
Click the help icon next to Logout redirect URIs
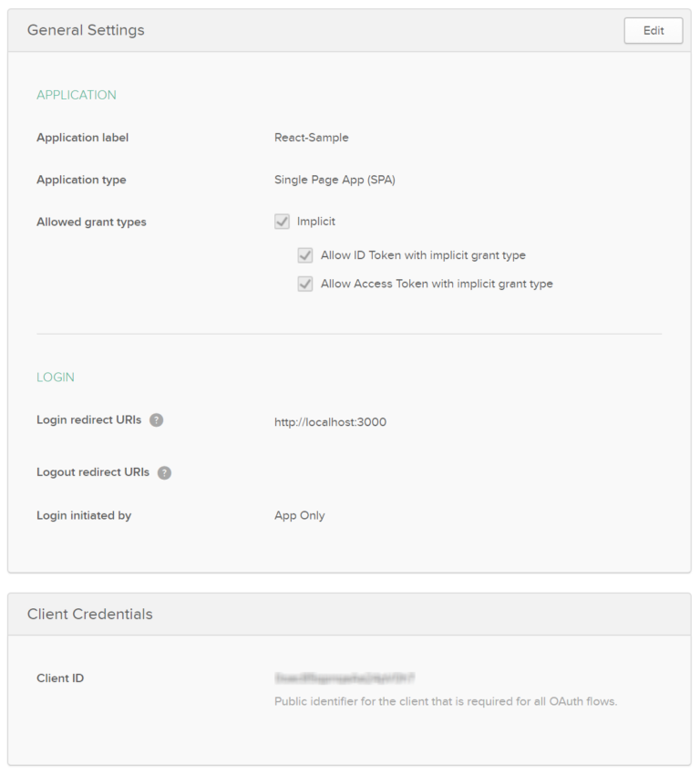pos(164,472)
